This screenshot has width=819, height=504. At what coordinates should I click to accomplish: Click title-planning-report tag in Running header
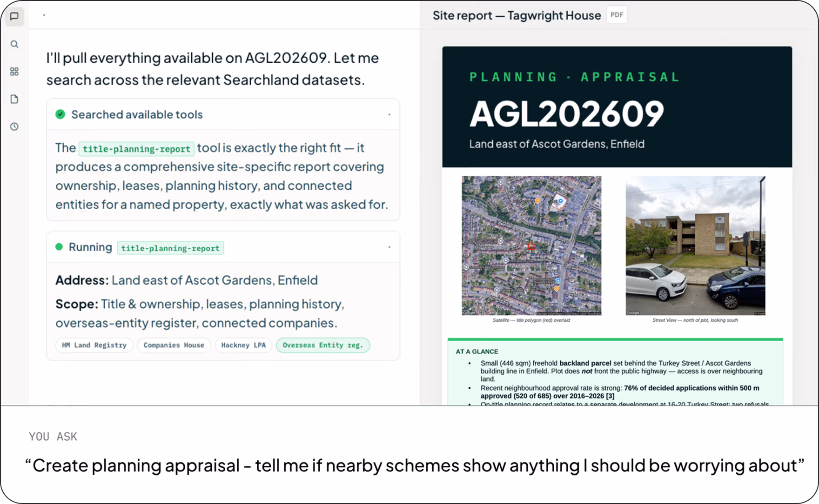170,248
